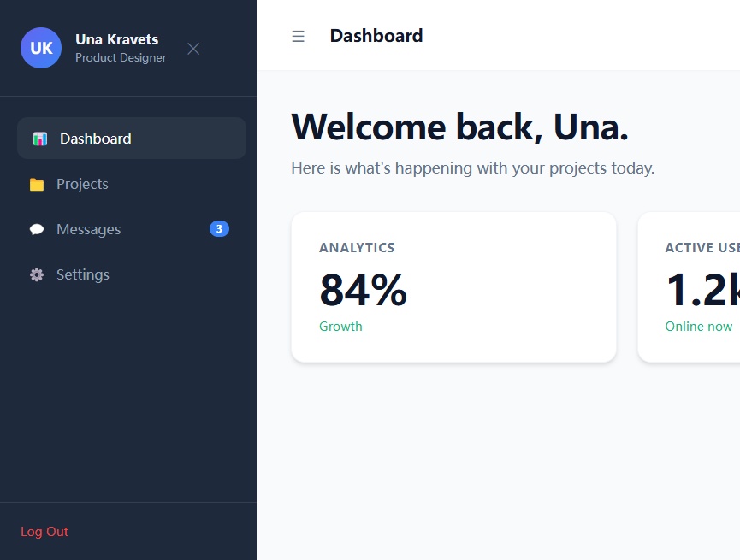740x560 pixels.
Task: Click the UK avatar circle
Action: [41, 48]
